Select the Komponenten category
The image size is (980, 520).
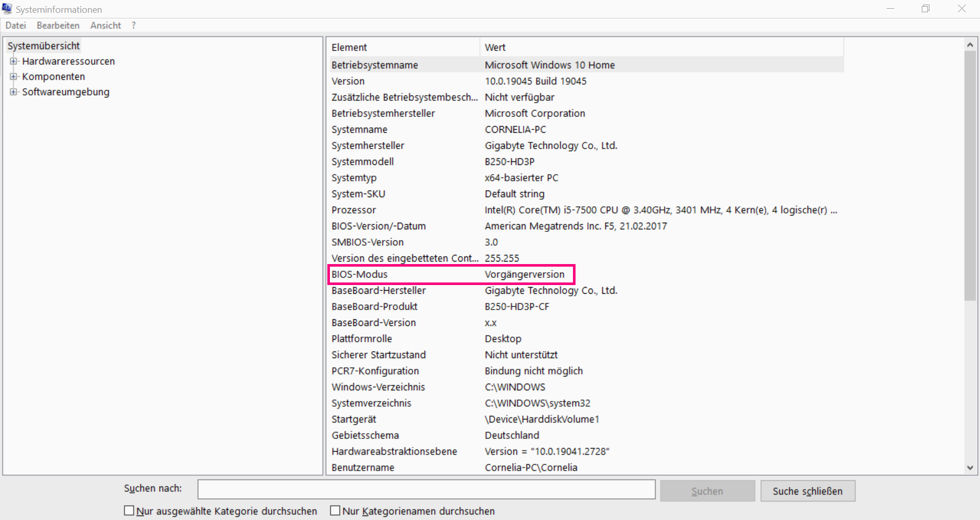[54, 77]
